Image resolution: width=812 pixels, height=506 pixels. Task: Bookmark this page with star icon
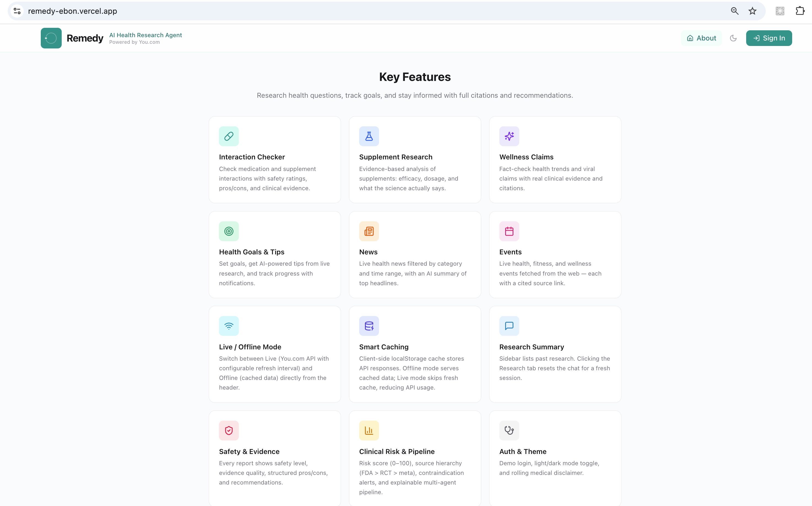point(753,11)
